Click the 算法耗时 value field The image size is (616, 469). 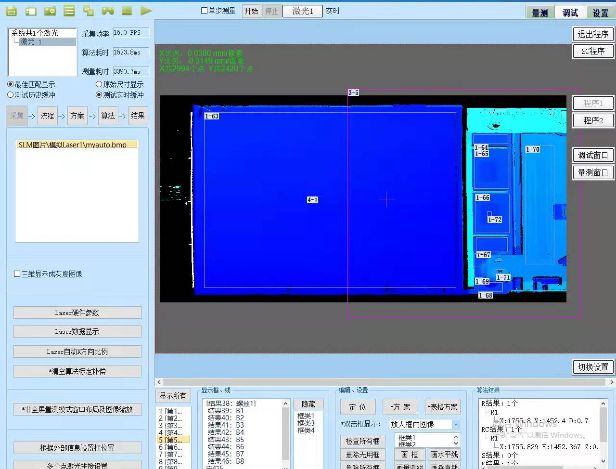[131, 52]
